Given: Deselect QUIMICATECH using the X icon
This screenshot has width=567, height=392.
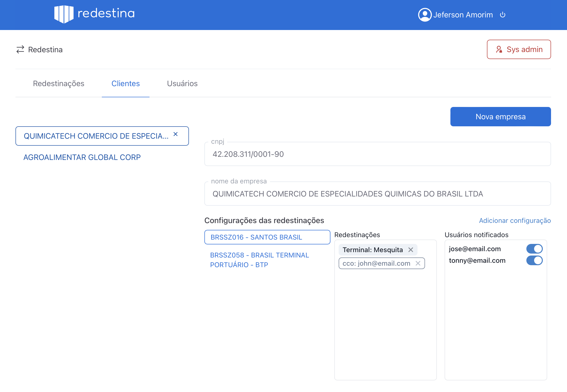Looking at the screenshot, I should point(175,134).
